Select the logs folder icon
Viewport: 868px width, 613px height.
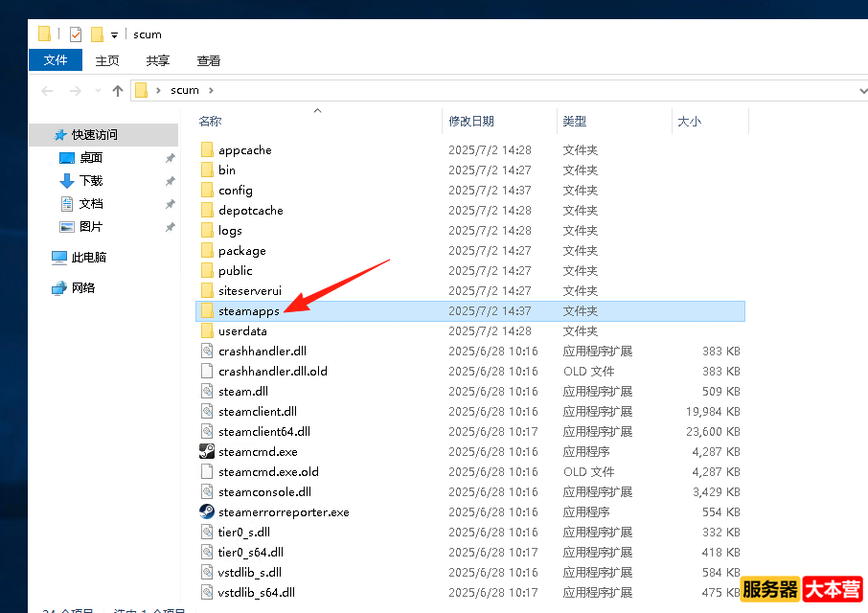[207, 230]
